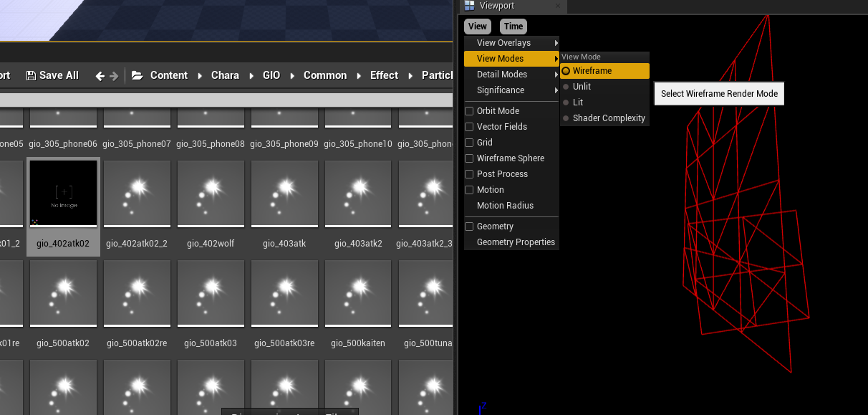Screen dimensions: 868x415
Task: Toggle the Orbit Mode checkbox
Action: coord(470,111)
